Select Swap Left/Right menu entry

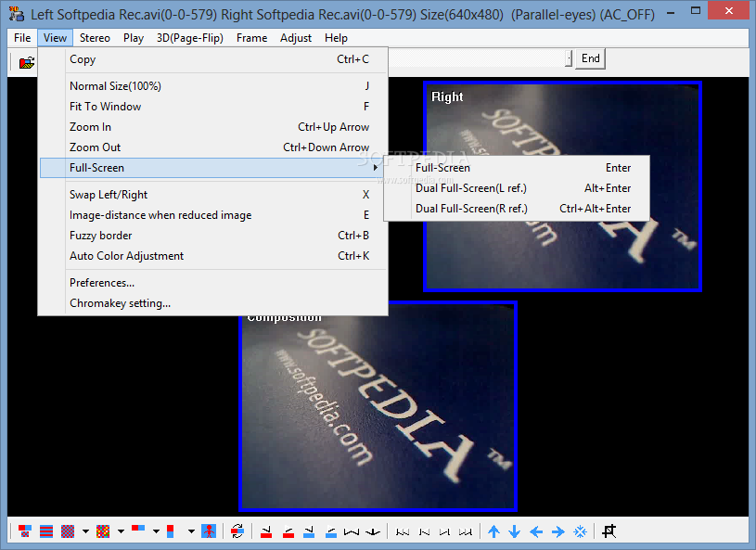[213, 195]
